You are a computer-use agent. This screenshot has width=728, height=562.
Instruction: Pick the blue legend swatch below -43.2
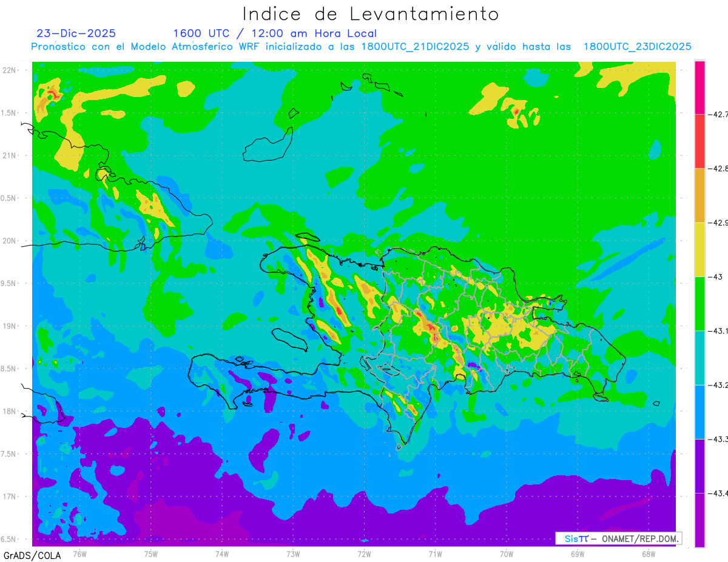point(699,412)
